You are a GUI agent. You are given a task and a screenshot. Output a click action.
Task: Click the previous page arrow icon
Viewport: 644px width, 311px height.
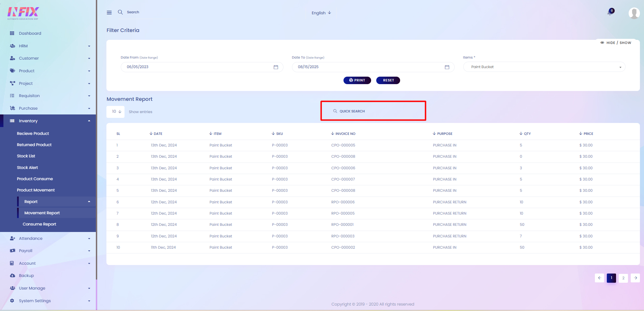(x=599, y=278)
